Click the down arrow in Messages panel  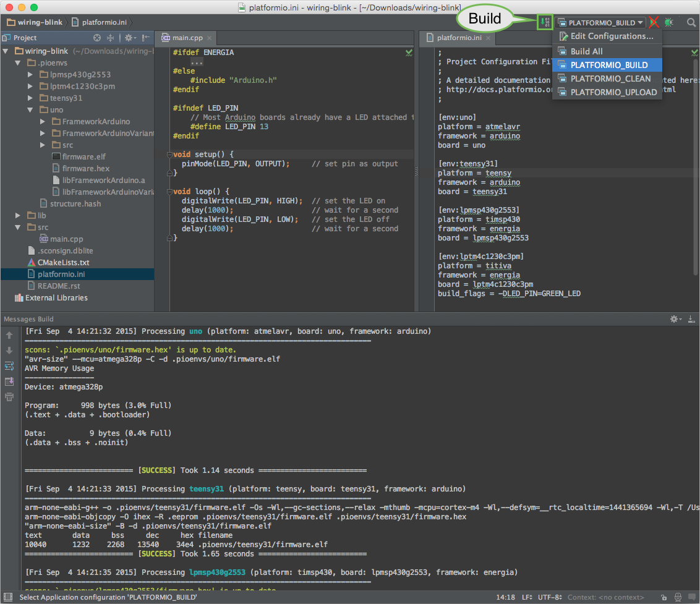9,351
